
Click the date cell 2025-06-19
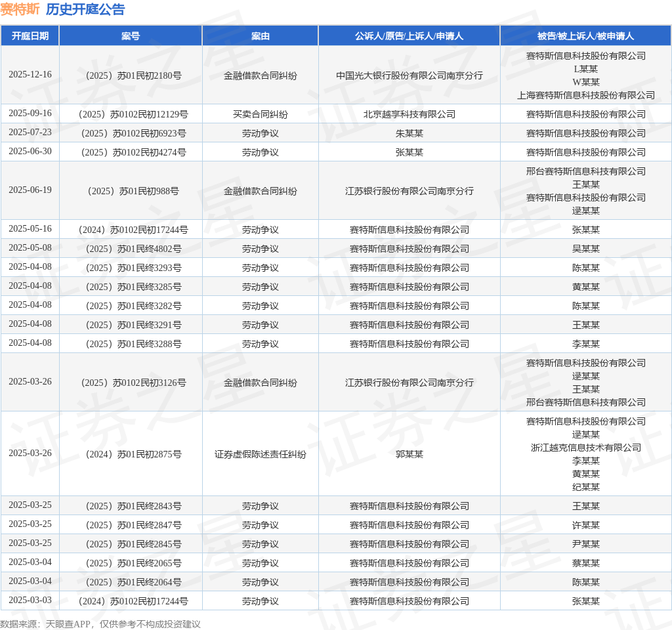pyautogui.click(x=30, y=190)
